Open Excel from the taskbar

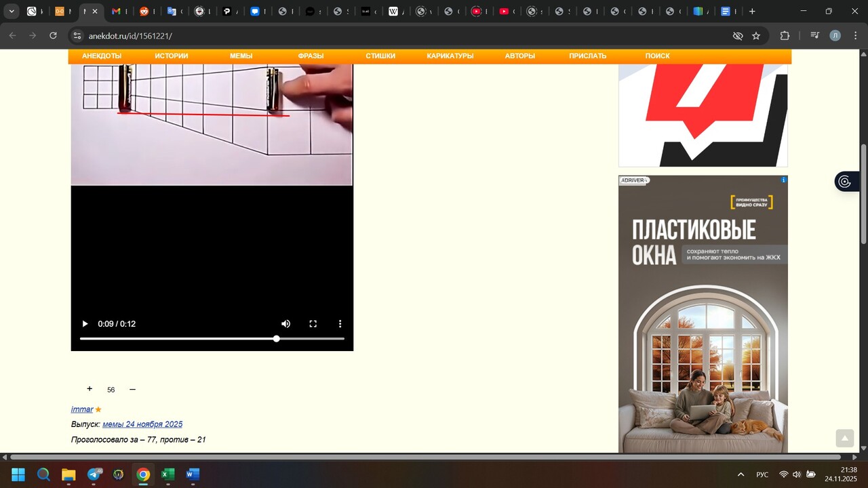point(168,474)
